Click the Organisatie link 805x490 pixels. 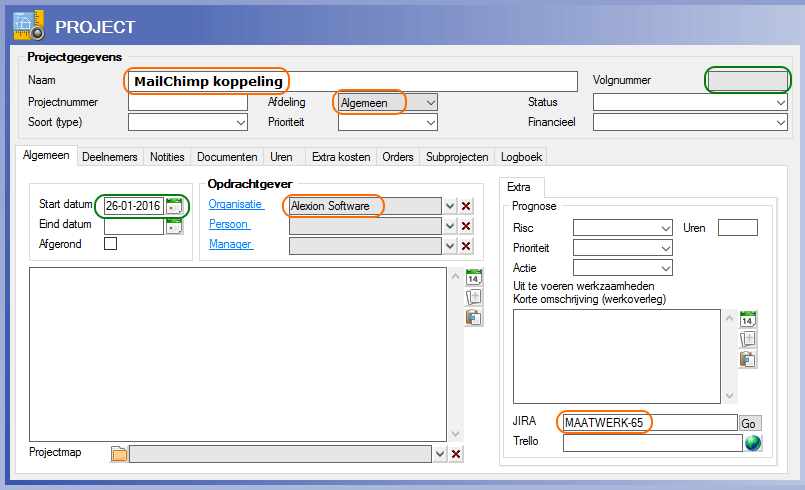236,204
